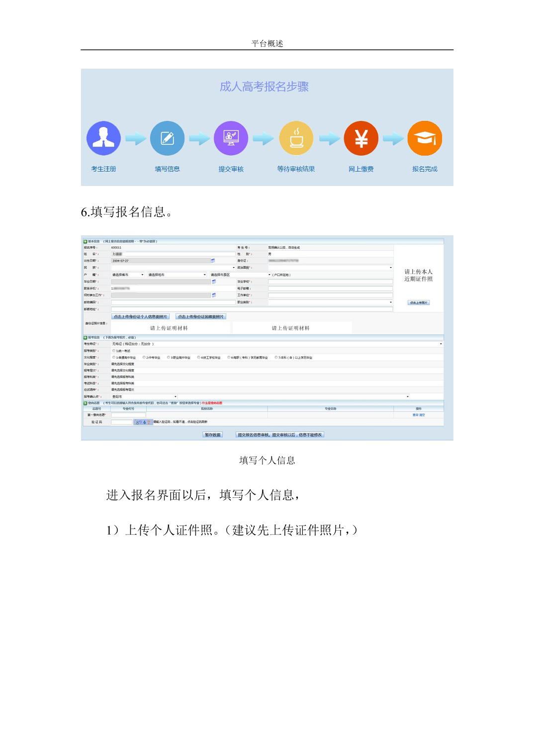Click the 毕业学校 input field
Viewport: 534px width, 756px height.
(x=330, y=282)
